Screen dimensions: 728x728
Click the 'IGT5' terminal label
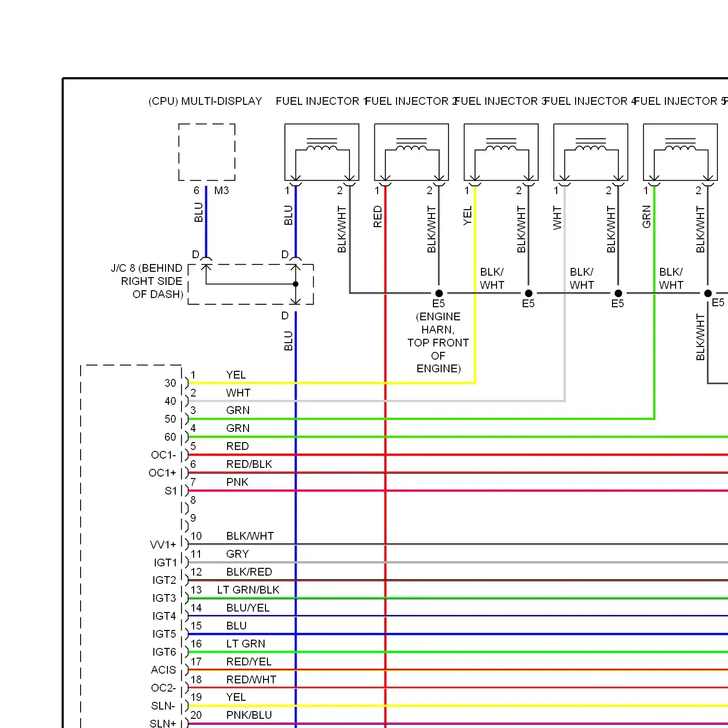point(165,634)
